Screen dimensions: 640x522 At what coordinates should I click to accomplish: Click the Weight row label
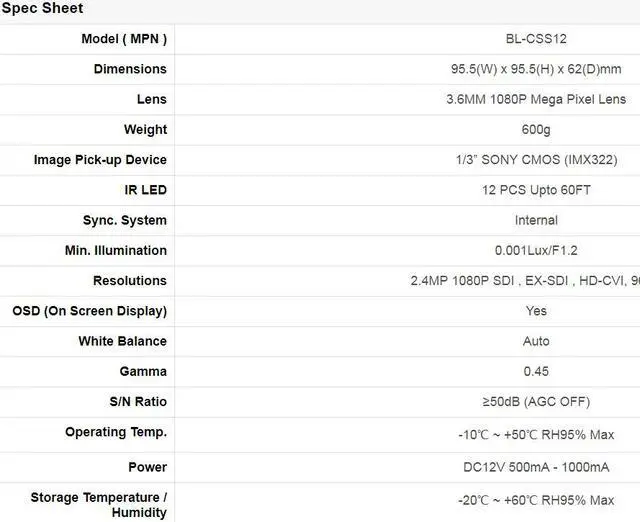145,129
